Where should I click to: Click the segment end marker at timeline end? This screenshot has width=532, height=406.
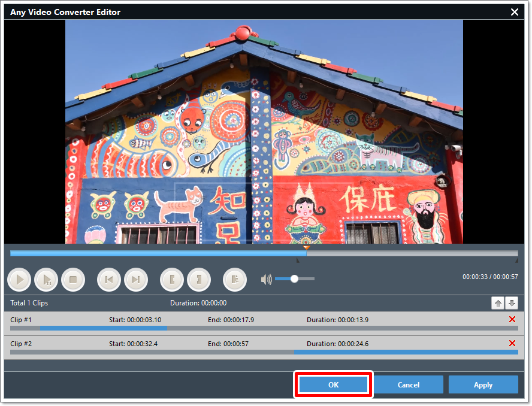(x=517, y=260)
